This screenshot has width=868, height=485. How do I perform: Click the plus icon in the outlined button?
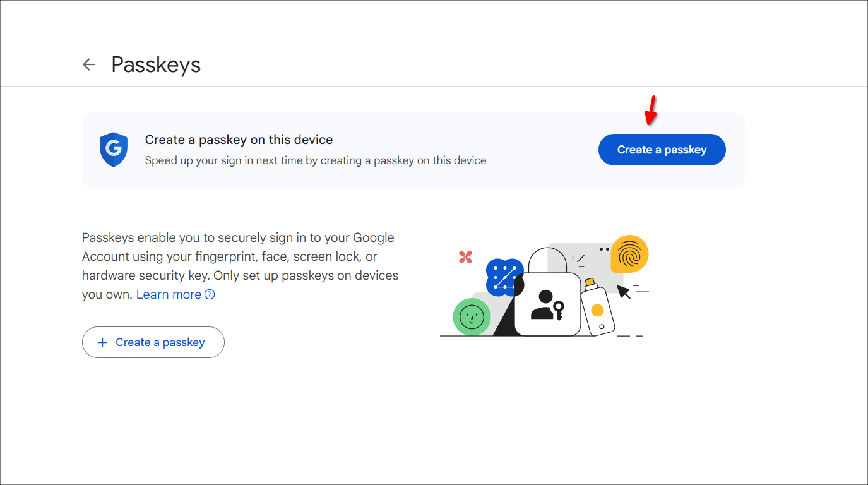(x=102, y=342)
